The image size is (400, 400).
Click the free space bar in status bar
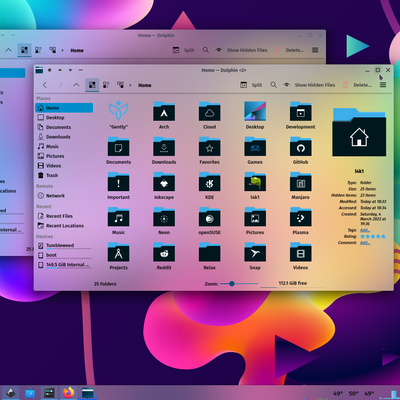(x=292, y=283)
